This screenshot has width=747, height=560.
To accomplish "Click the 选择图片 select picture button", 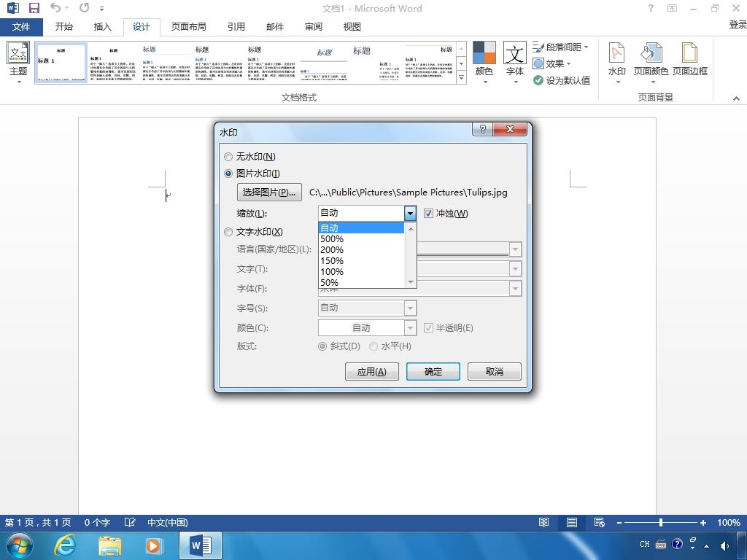I will pyautogui.click(x=269, y=192).
